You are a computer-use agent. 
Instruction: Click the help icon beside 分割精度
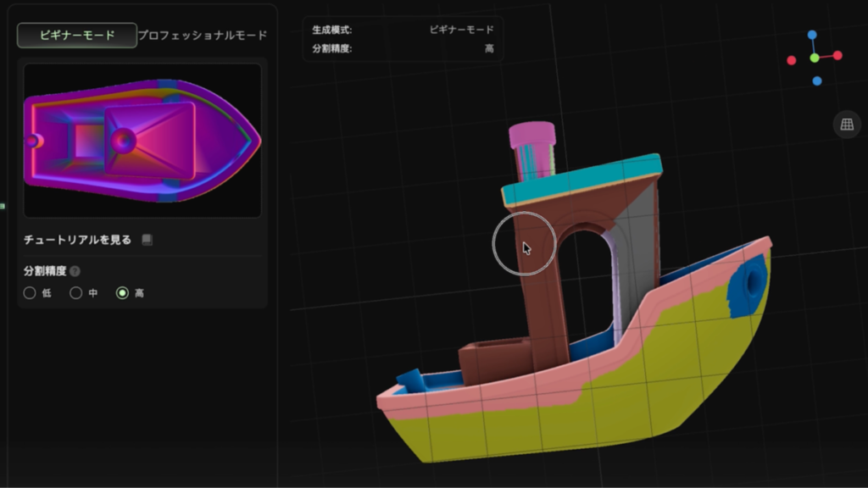75,272
